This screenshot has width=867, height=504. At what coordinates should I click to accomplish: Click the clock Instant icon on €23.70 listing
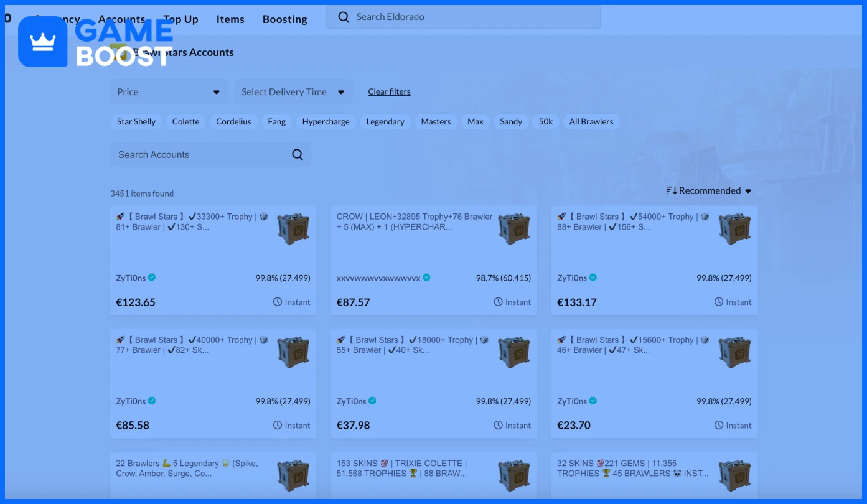(x=719, y=425)
